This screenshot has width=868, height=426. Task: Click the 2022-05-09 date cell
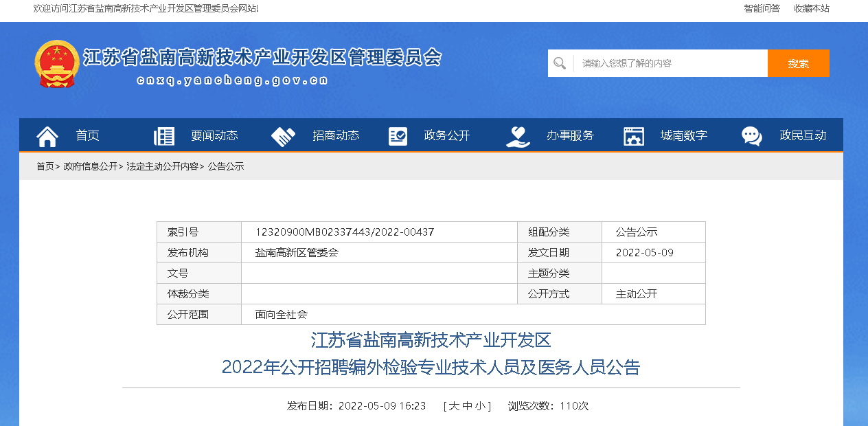pos(654,253)
